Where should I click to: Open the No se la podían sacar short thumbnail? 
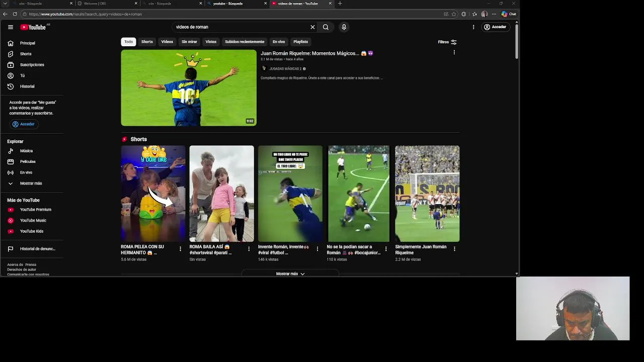pyautogui.click(x=359, y=194)
